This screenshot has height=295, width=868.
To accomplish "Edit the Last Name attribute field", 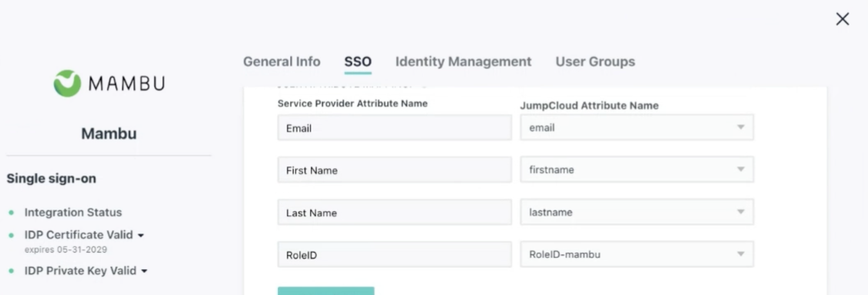I will pyautogui.click(x=395, y=212).
